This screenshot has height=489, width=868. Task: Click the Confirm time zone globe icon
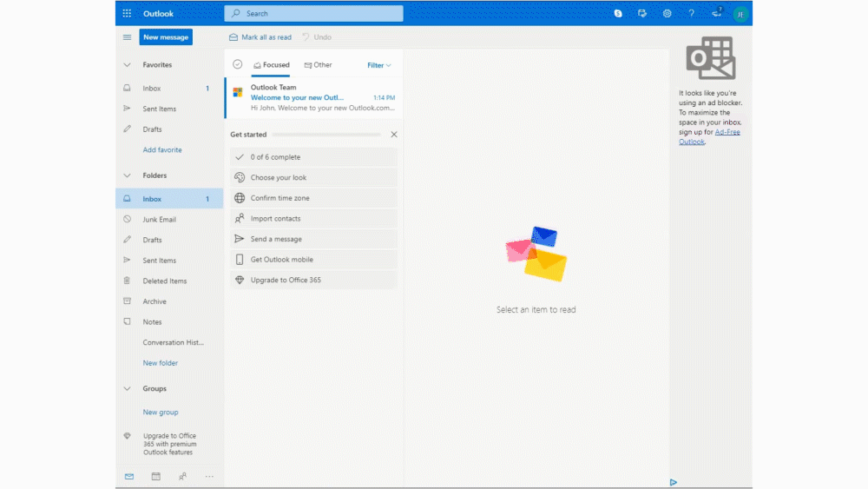pos(240,198)
